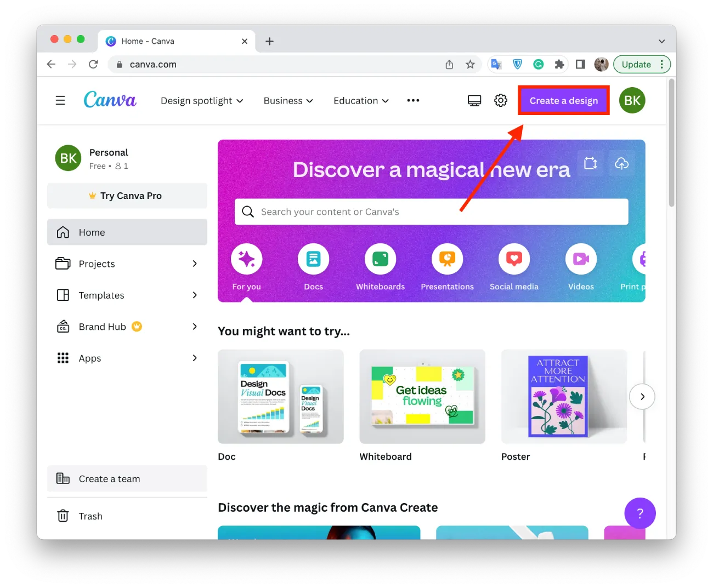This screenshot has width=713, height=588.
Task: Expand the Brand Hub chevron arrow
Action: point(195,327)
